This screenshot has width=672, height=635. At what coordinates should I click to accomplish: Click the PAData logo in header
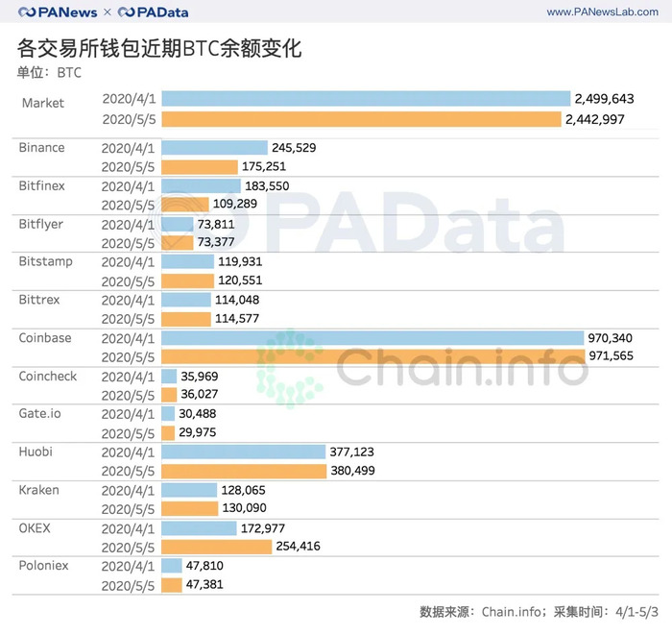[153, 12]
